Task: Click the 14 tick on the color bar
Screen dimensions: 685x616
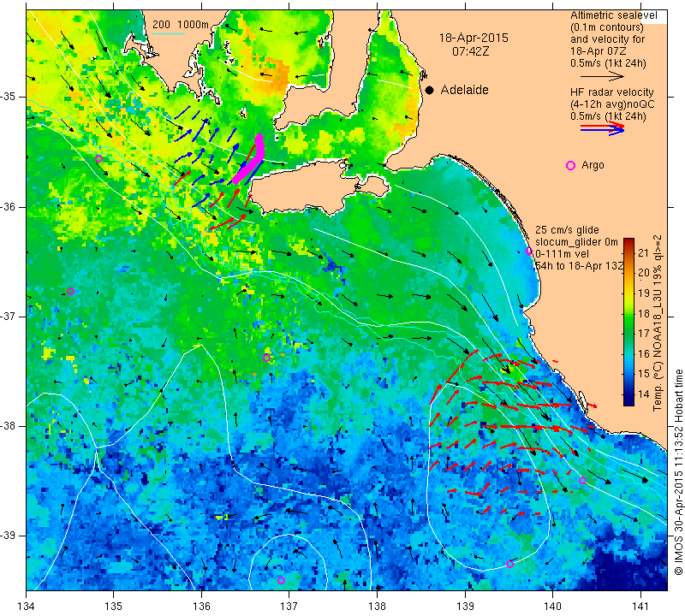Action: (x=644, y=394)
